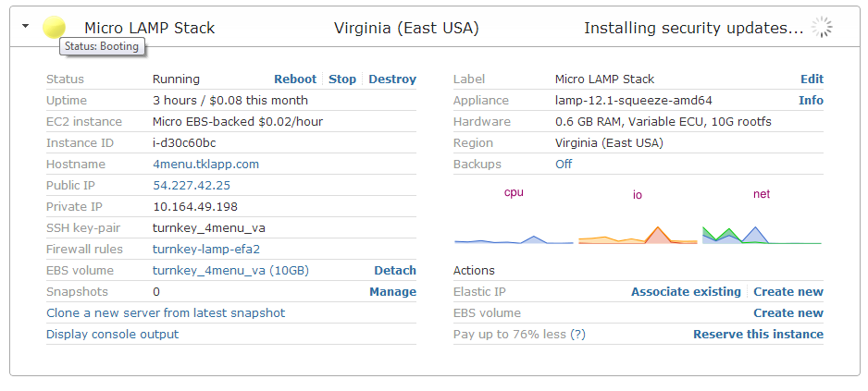The image size is (868, 391).
Task: Manage server snapshots
Action: (x=393, y=292)
